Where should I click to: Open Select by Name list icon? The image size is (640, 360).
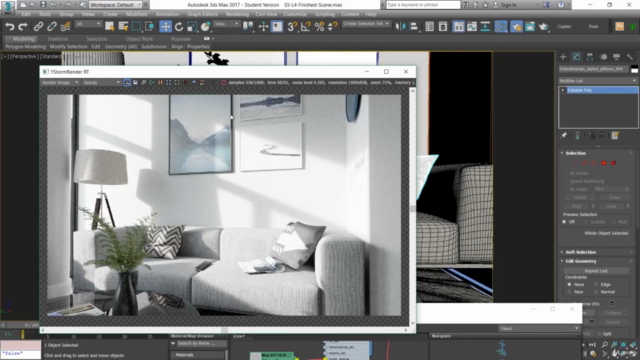tap(123, 27)
